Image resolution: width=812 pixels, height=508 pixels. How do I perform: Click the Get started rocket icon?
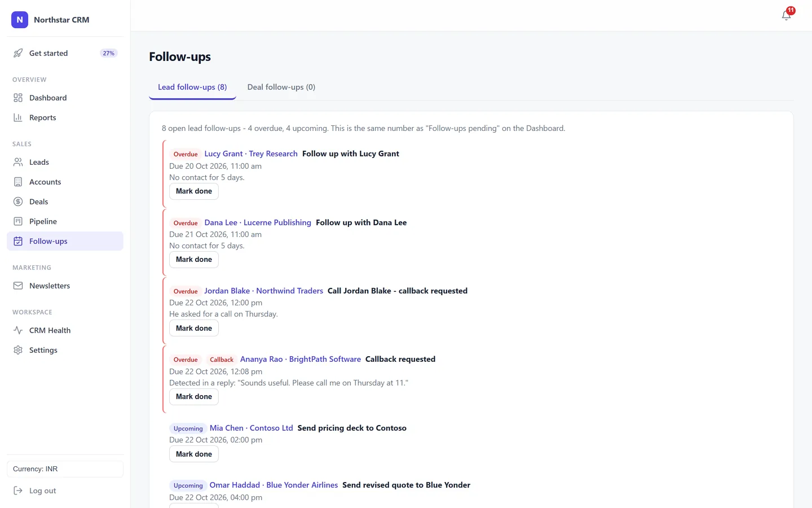tap(18, 53)
